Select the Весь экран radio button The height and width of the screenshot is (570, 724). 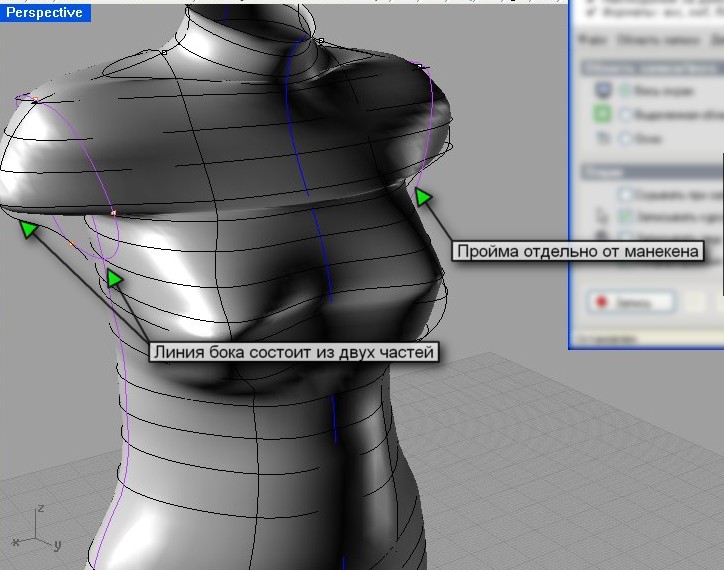click(625, 91)
